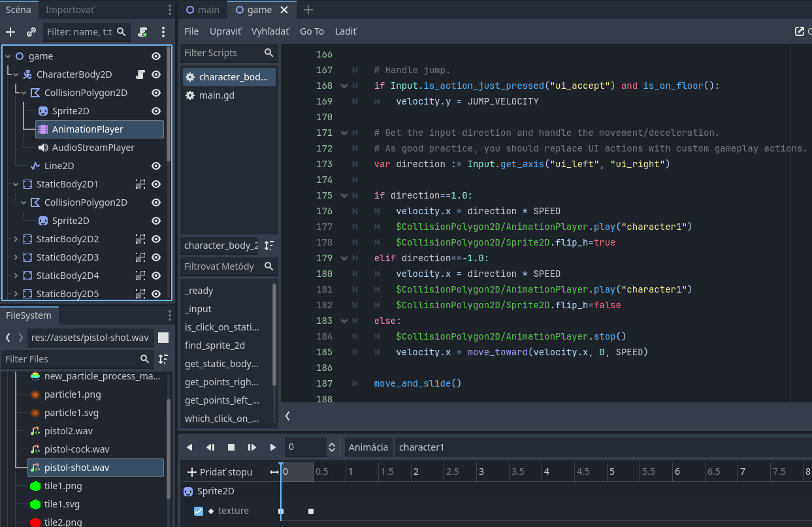Collapse the CharacterBody2D node
The width and height of the screenshot is (812, 527).
pyautogui.click(x=16, y=74)
